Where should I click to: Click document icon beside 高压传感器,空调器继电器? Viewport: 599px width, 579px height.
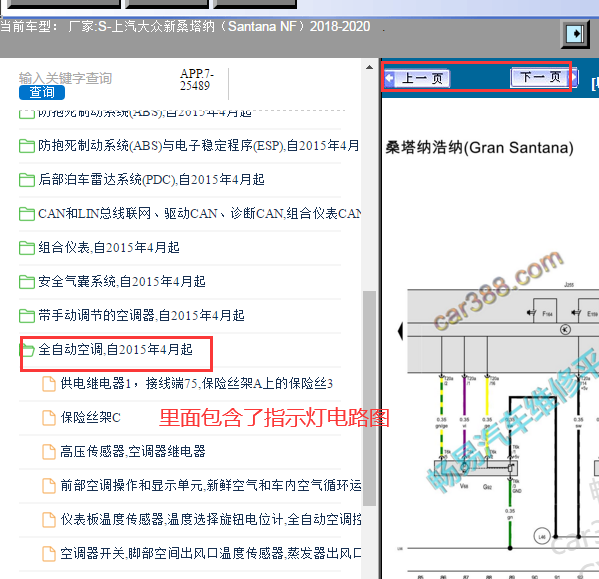[49, 452]
